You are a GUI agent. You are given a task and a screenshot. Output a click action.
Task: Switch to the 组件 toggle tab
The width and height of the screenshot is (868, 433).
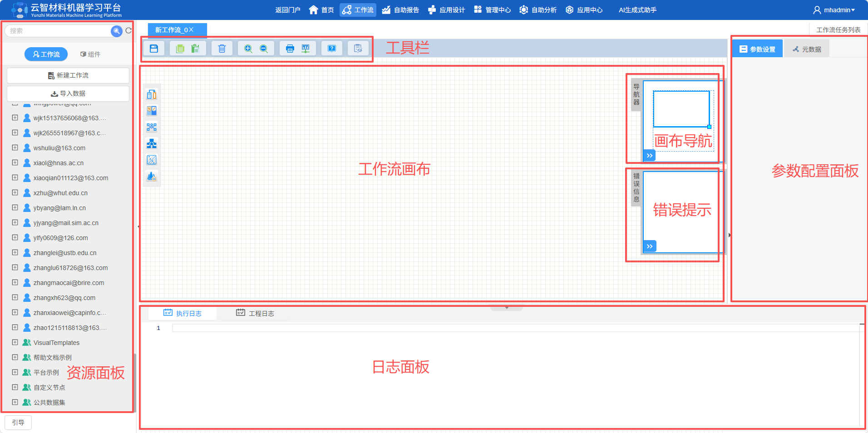[90, 54]
